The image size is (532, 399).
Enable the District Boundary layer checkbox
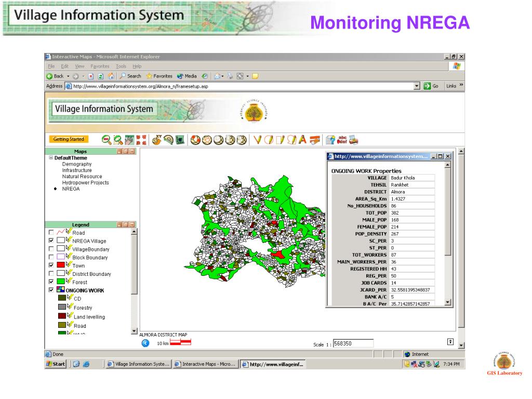click(51, 273)
